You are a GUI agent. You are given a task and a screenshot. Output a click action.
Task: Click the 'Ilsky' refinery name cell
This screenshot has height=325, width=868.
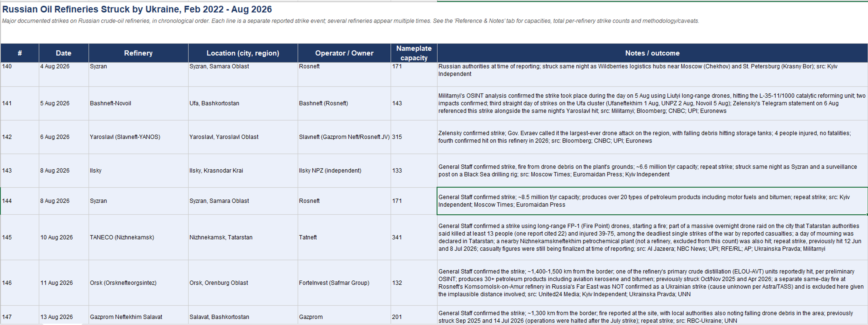(x=138, y=171)
